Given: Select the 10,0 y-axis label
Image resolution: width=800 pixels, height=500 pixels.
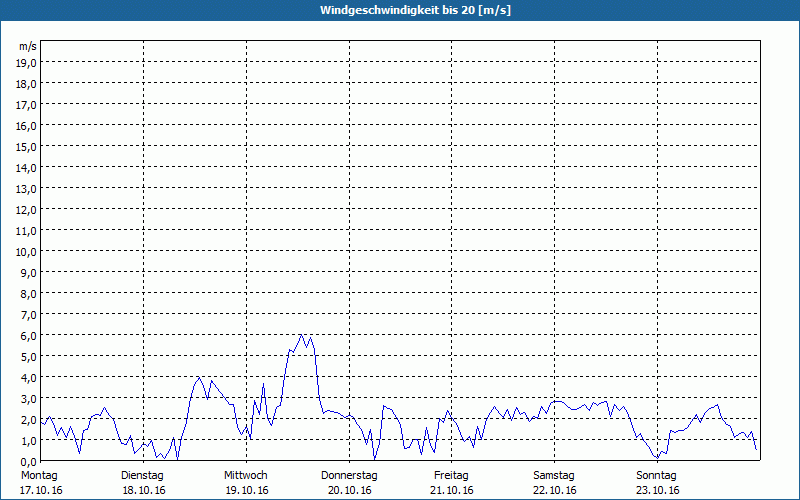Looking at the screenshot, I should [28, 251].
